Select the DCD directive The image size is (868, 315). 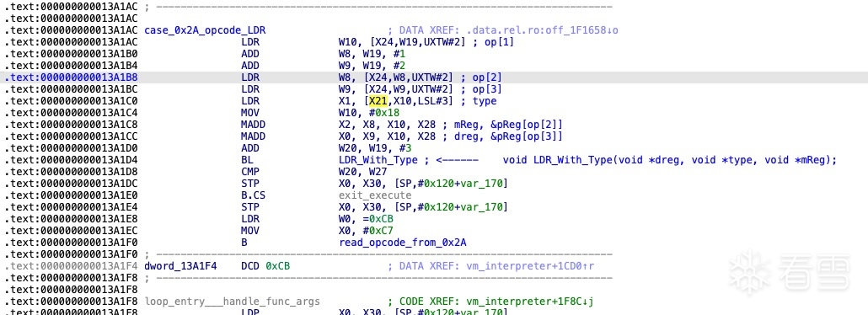pyautogui.click(x=250, y=266)
